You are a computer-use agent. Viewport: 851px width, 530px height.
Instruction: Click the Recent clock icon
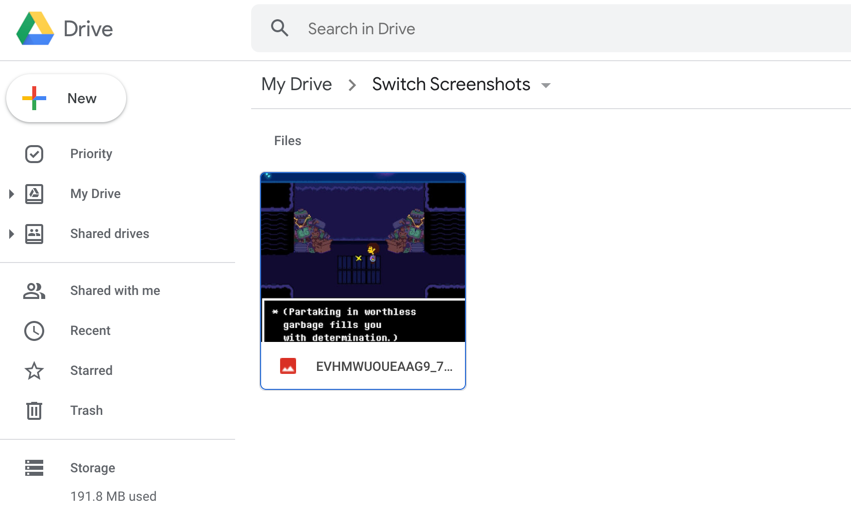point(34,331)
